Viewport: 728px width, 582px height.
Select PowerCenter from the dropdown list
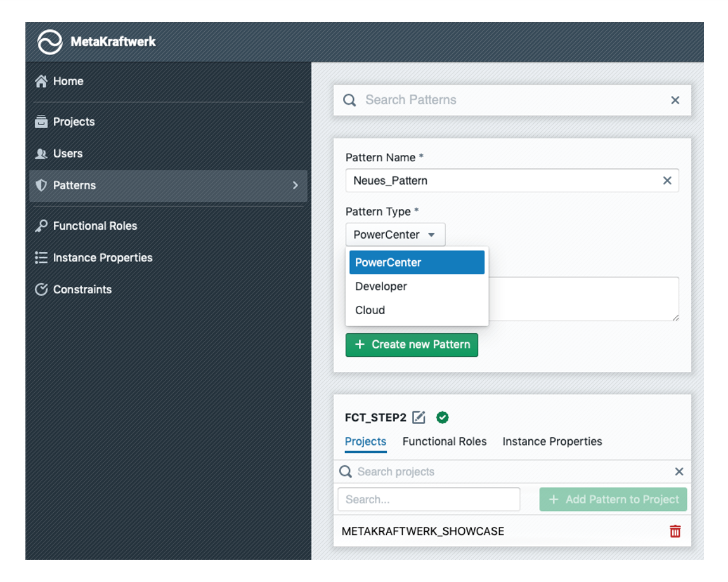(417, 263)
